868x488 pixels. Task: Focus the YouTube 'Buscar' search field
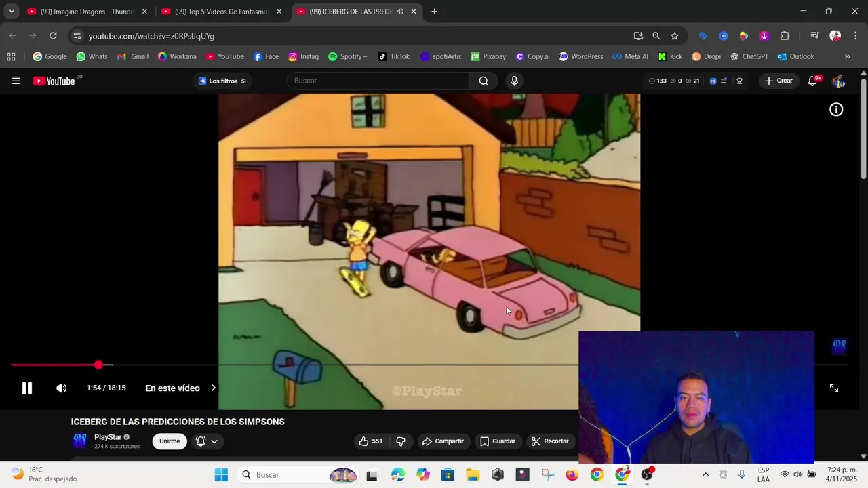[380, 81]
